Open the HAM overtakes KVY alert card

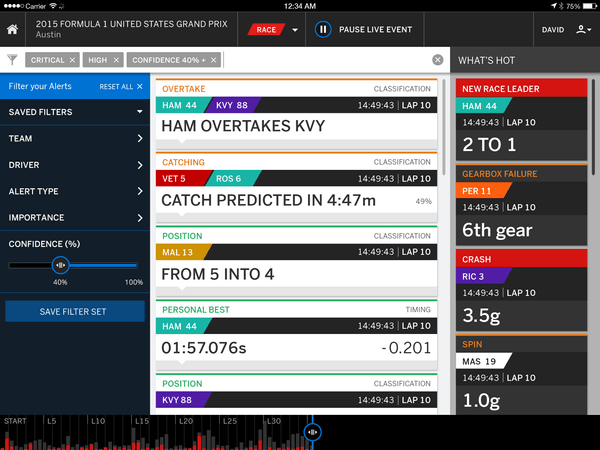pos(296,112)
